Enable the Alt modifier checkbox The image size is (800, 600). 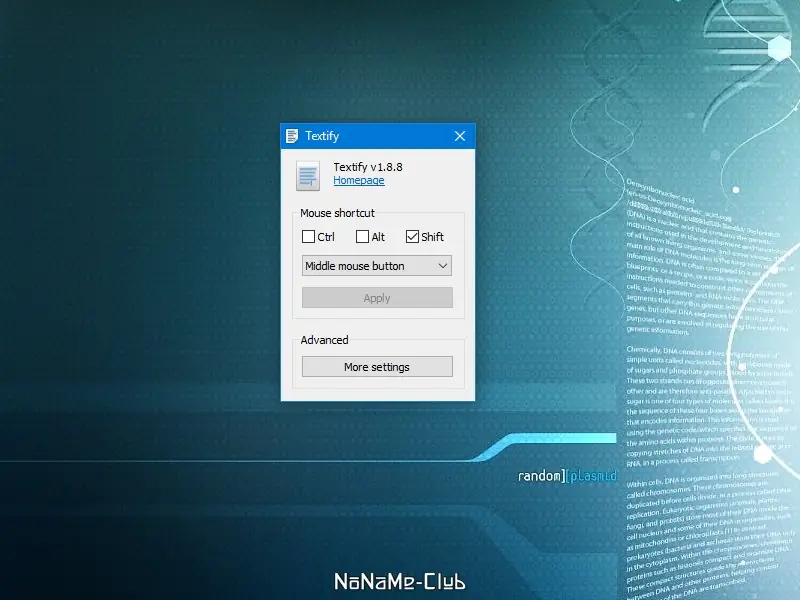click(362, 237)
